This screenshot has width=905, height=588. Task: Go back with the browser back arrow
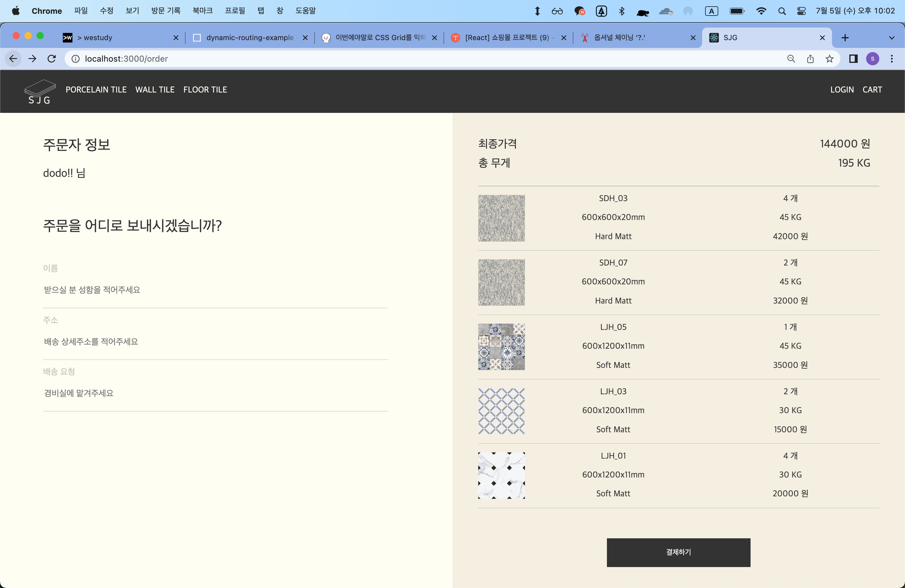(13, 59)
